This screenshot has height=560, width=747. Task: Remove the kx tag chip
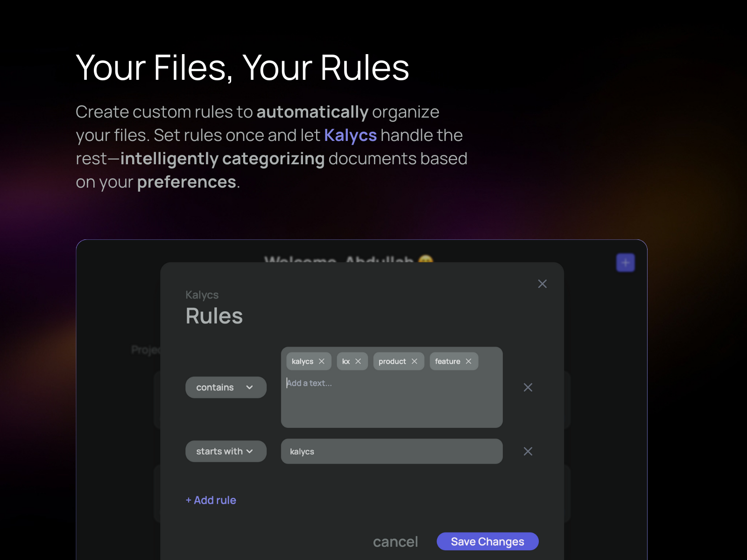[x=358, y=361]
